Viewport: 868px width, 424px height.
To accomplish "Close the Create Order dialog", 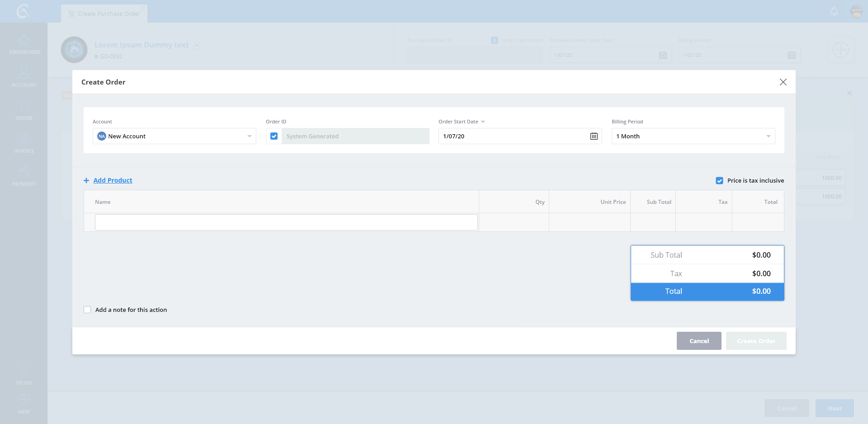I will click(x=783, y=82).
